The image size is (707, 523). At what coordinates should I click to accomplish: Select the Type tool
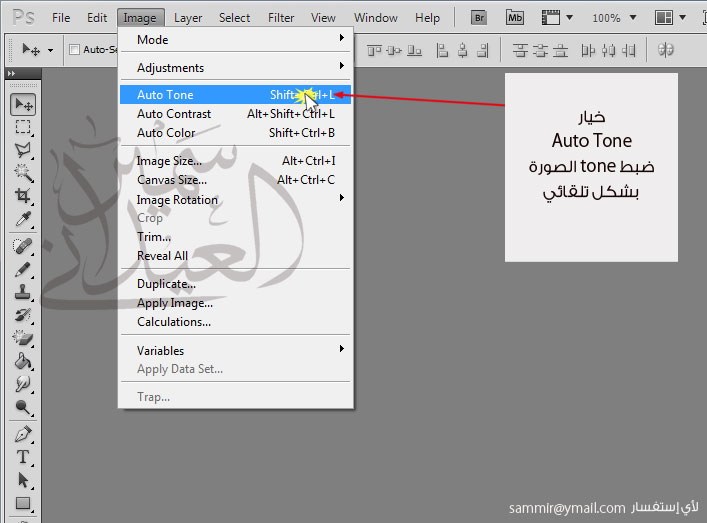point(23,457)
